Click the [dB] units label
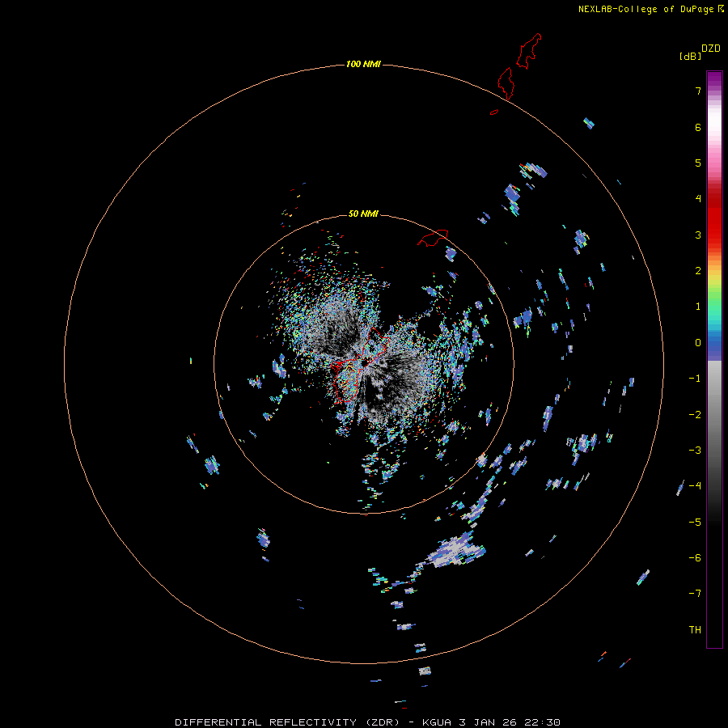 [x=691, y=56]
